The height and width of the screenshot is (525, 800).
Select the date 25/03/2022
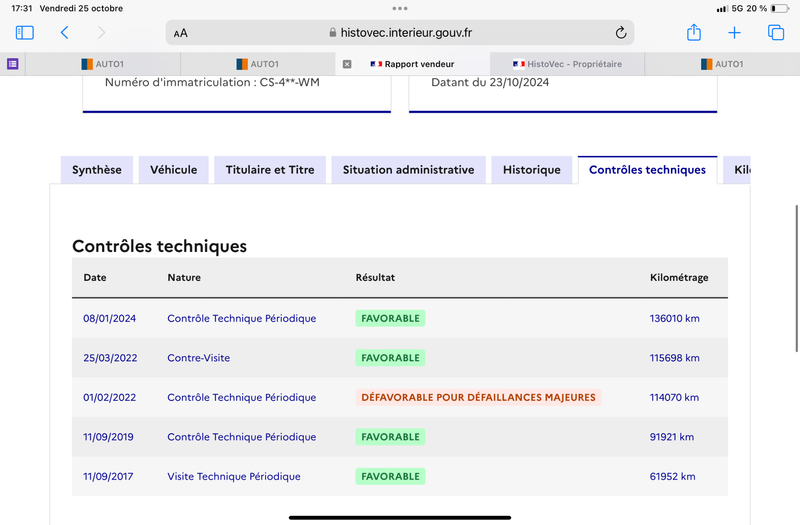(x=110, y=358)
